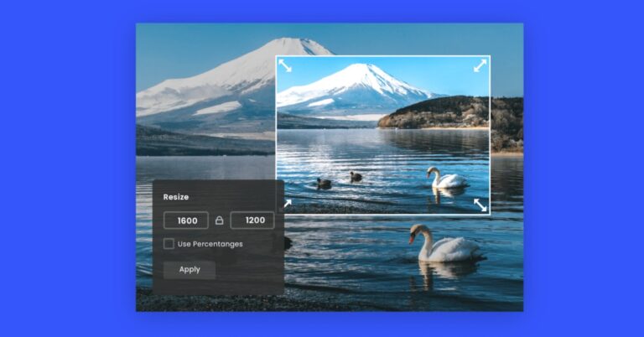The image size is (644, 337).
Task: Click the bottom-right corner resize arrow handle
Action: pyautogui.click(x=480, y=205)
